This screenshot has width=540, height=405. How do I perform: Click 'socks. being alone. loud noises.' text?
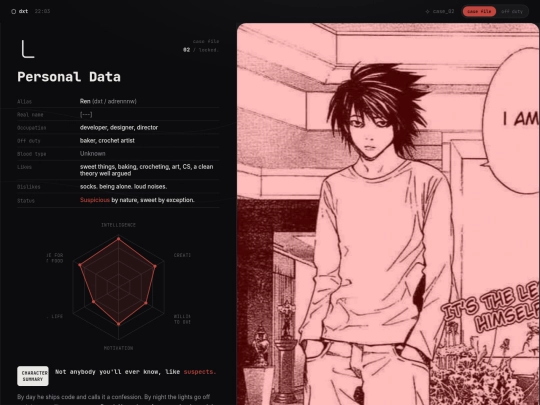tap(123, 187)
